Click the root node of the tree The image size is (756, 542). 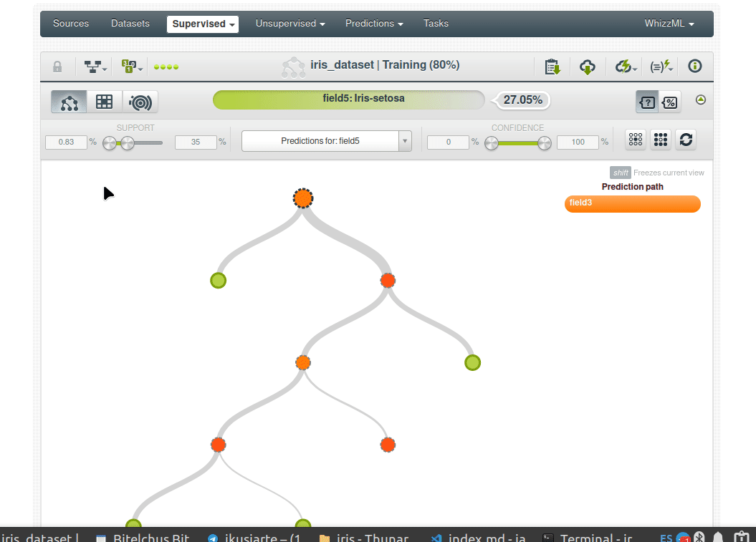(303, 198)
